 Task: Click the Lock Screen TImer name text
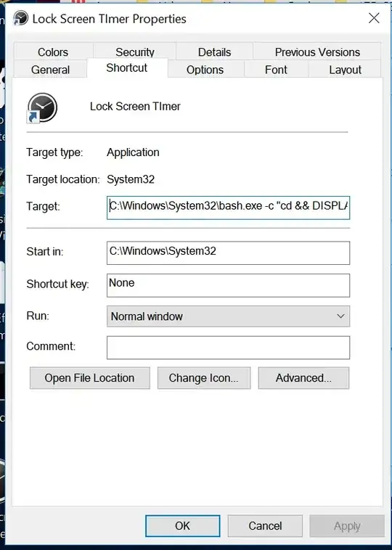[135, 106]
